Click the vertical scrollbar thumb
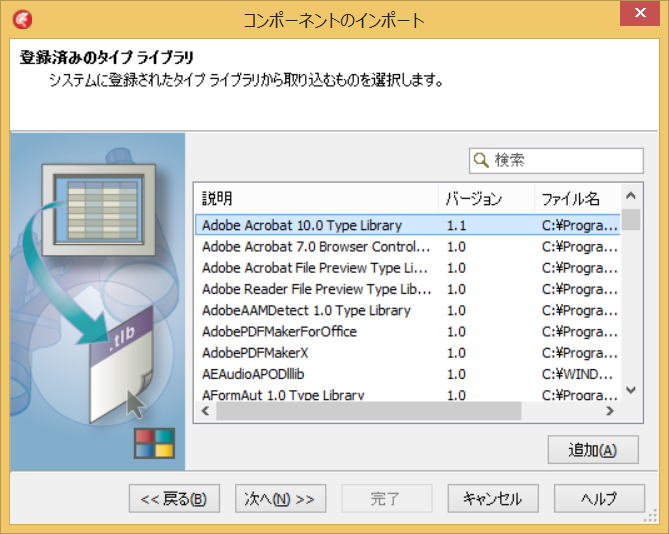This screenshot has width=669, height=534. 631,219
